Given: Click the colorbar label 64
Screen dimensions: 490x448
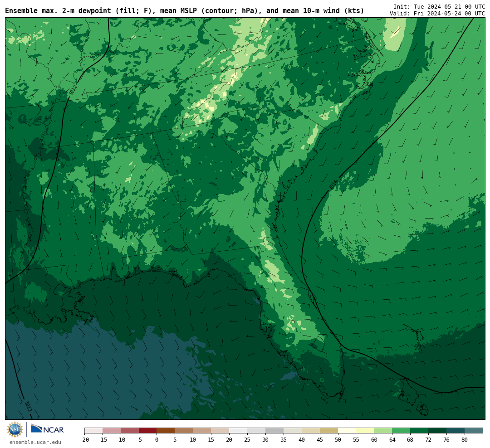Looking at the screenshot, I should click(x=392, y=439).
